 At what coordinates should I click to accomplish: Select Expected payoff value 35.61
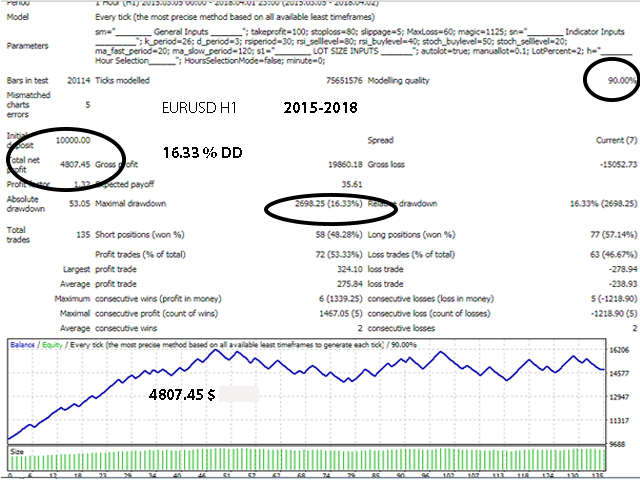pyautogui.click(x=352, y=184)
